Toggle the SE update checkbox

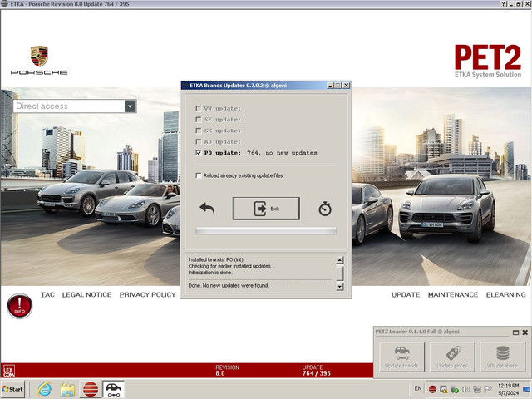199,120
